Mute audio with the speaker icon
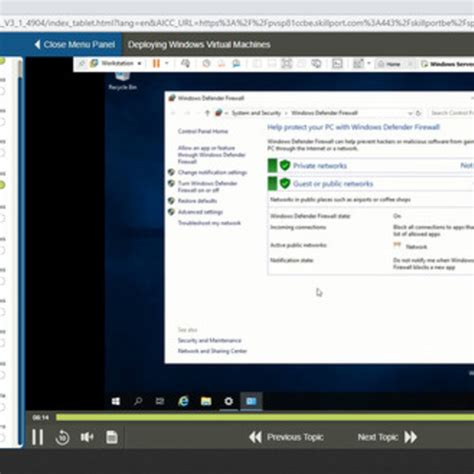 point(87,437)
